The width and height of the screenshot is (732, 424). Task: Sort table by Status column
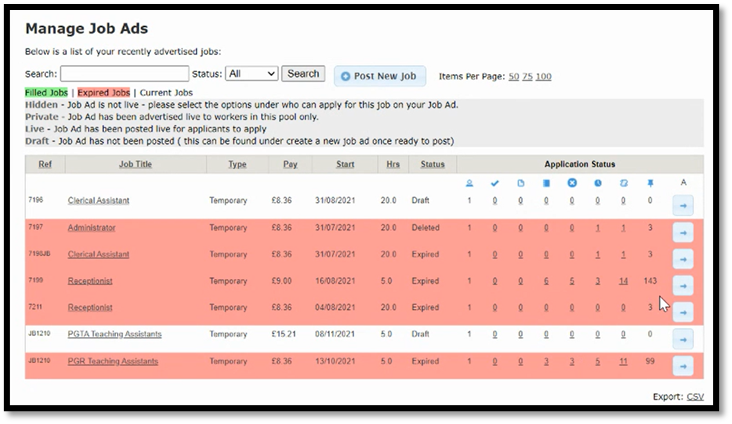pos(432,164)
